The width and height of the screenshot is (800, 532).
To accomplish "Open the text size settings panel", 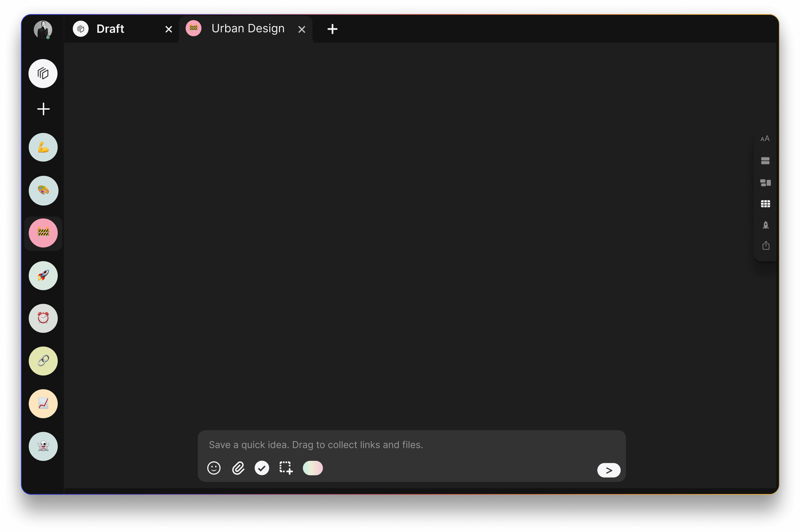I will (765, 138).
